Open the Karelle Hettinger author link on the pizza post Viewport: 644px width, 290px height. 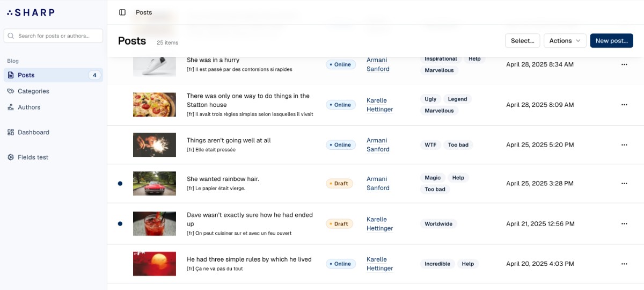379,105
